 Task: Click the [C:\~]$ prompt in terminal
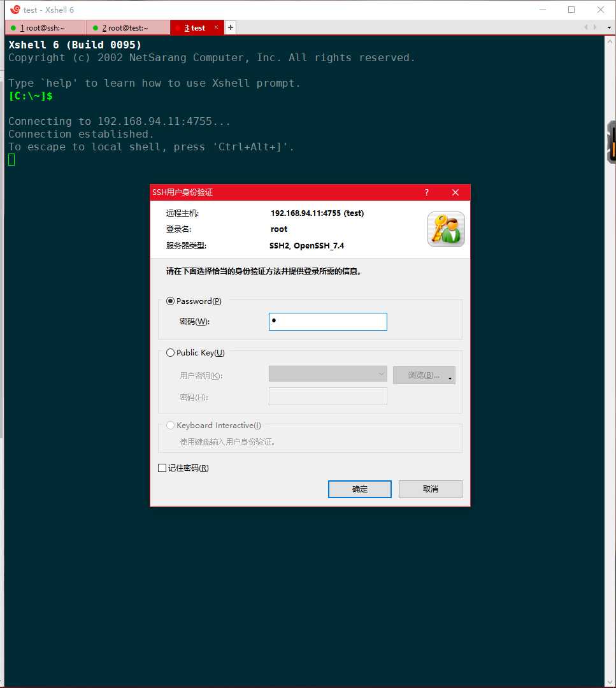(31, 96)
